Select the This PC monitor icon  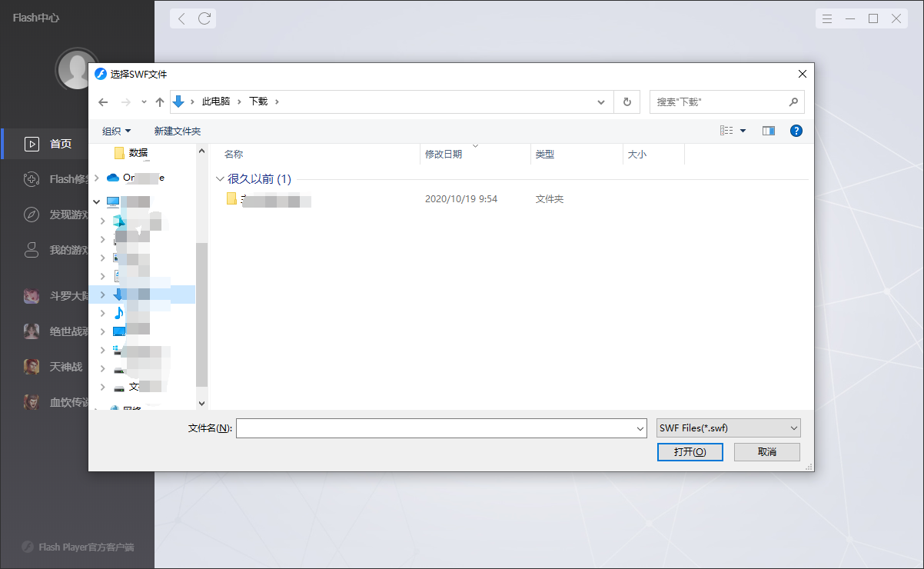point(113,202)
